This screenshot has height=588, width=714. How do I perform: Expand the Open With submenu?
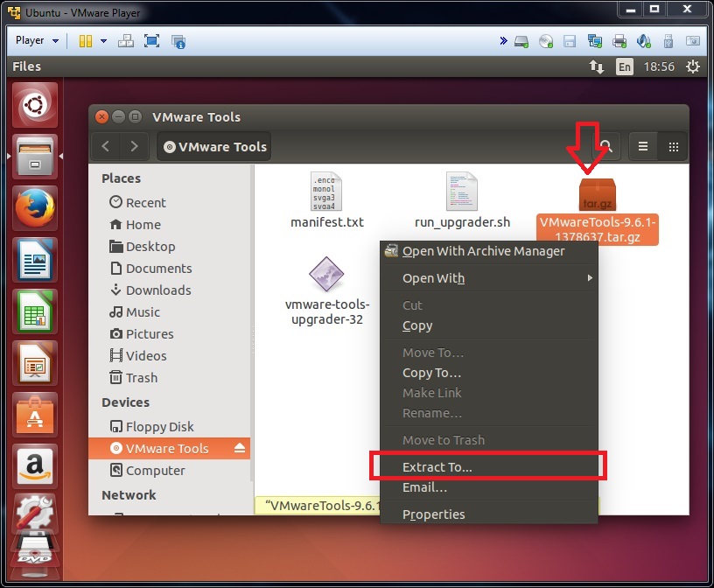click(x=489, y=278)
